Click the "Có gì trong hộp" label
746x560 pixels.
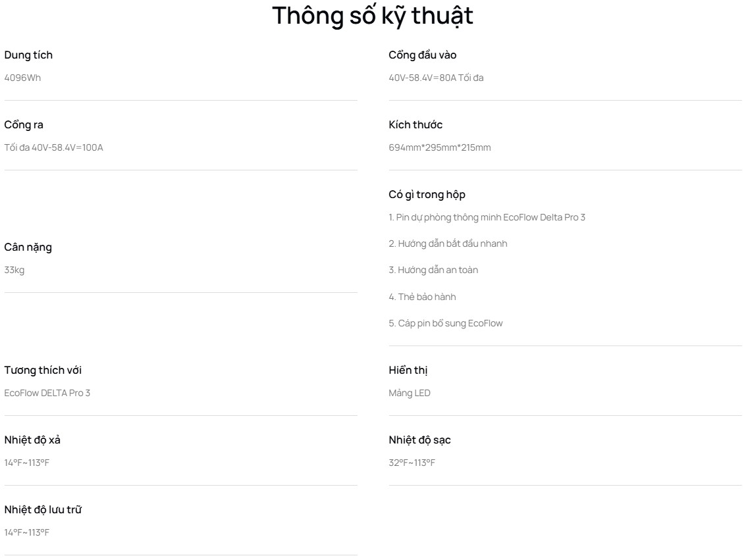point(427,195)
